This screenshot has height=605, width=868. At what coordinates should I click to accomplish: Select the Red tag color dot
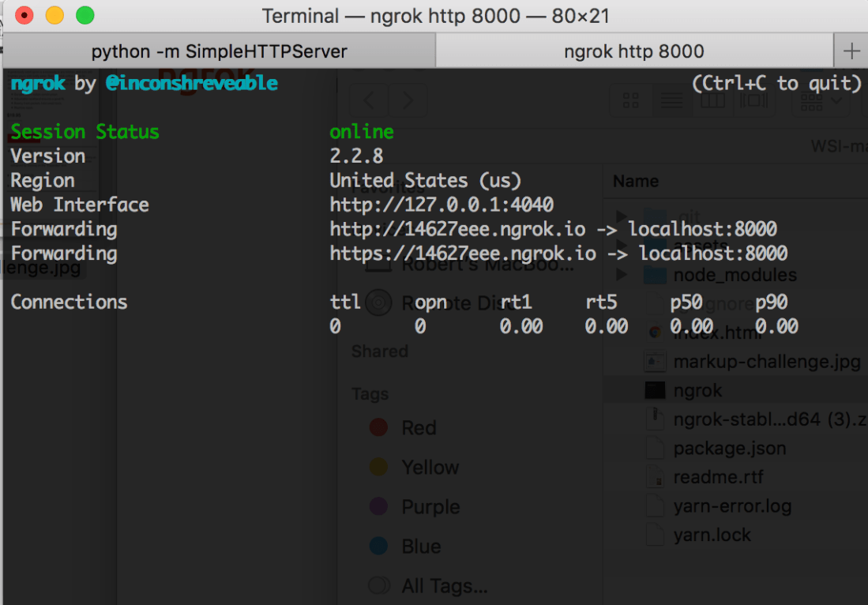click(379, 427)
